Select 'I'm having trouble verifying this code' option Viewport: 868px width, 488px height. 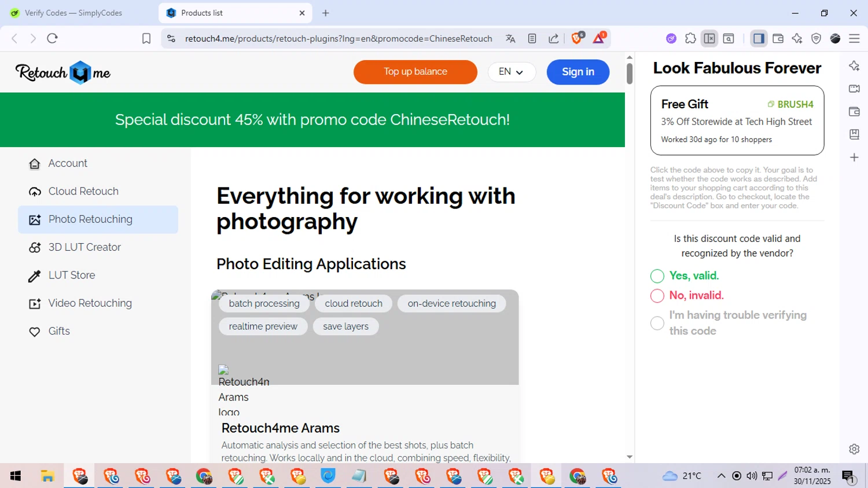[657, 323]
